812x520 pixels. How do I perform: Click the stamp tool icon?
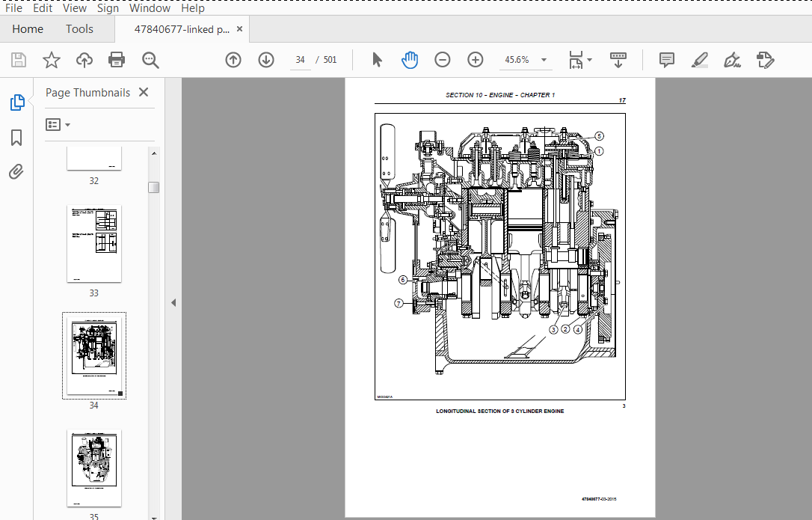pyautogui.click(x=765, y=60)
